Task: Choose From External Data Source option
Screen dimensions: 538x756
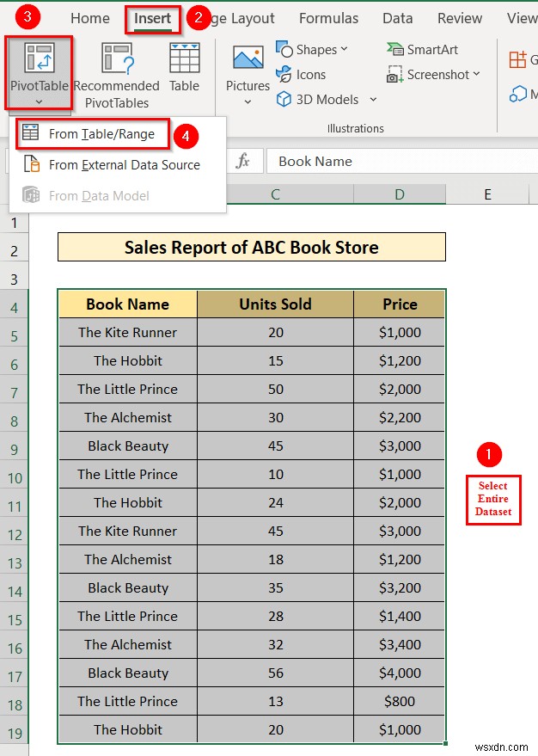Action: tap(118, 165)
